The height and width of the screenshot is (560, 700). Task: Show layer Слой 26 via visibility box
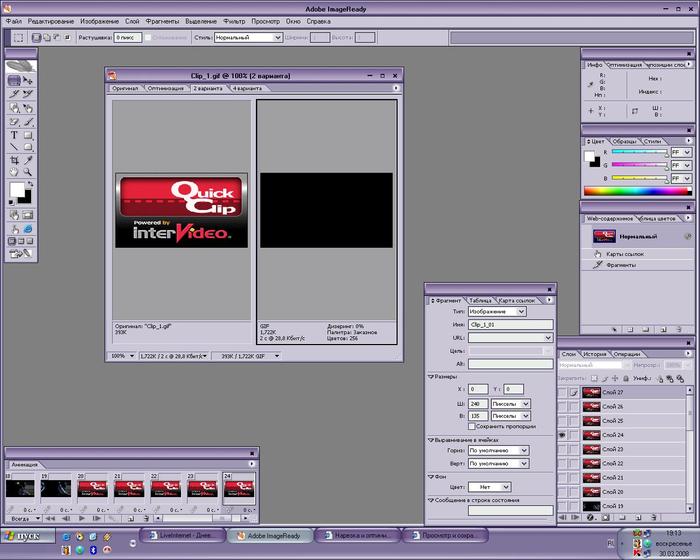pyautogui.click(x=562, y=406)
